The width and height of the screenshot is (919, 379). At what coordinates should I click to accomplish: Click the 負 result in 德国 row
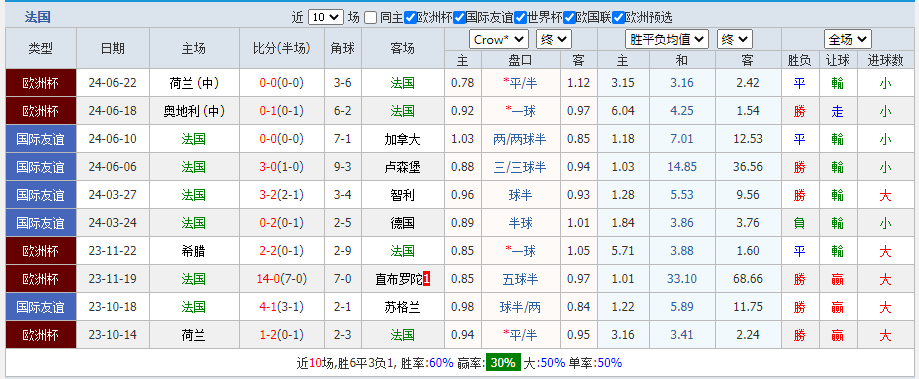[799, 223]
